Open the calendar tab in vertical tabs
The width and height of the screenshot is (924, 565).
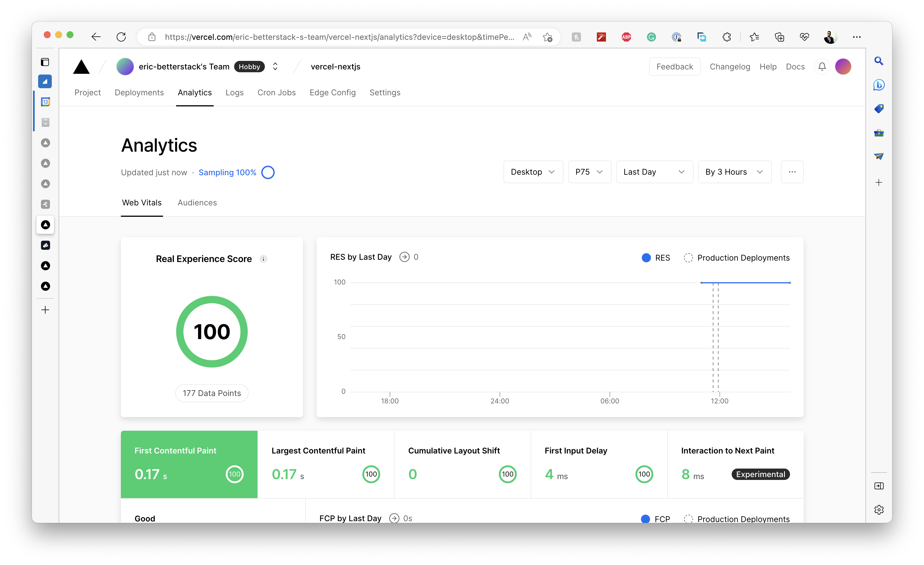click(x=45, y=102)
